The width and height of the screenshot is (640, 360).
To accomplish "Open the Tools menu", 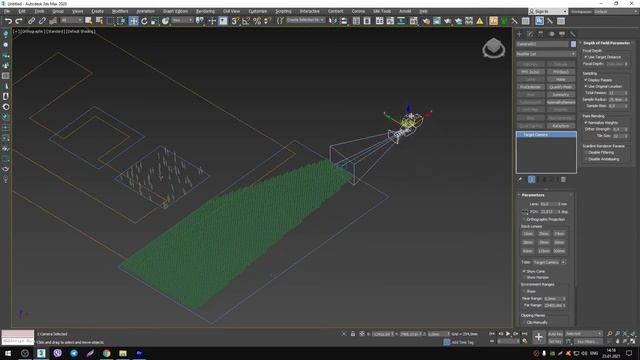I will coord(39,11).
